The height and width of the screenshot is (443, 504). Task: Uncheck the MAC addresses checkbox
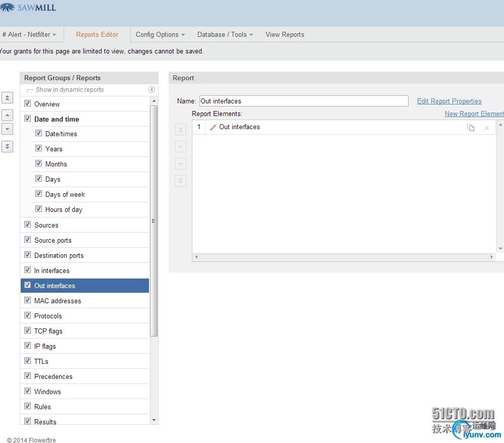point(28,300)
